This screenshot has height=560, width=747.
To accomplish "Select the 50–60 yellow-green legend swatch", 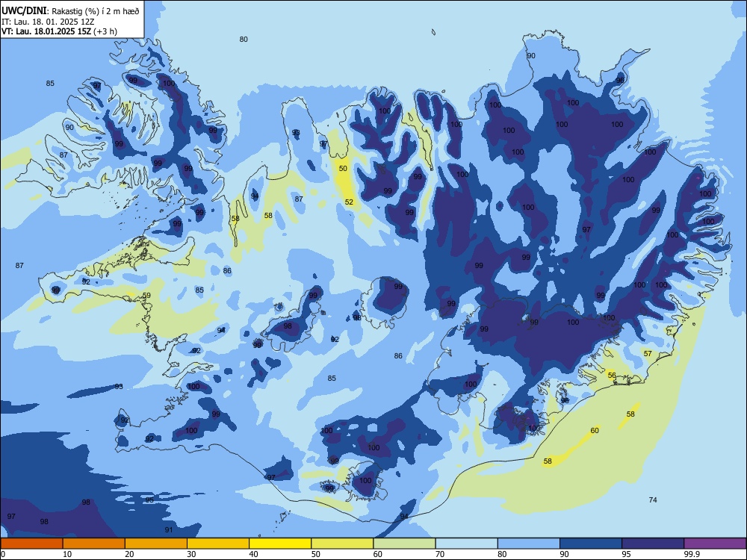I will tap(342, 544).
